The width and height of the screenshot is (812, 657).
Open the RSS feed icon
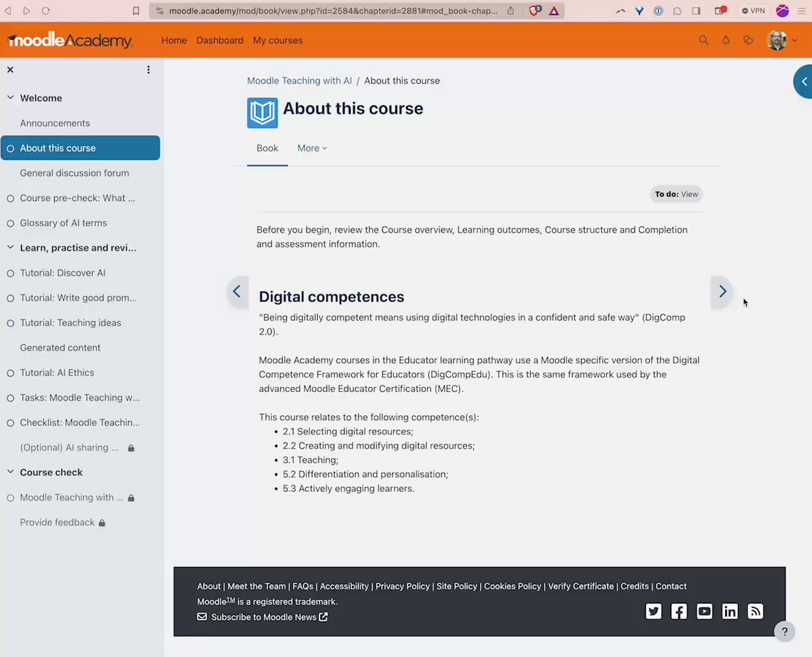[755, 611]
